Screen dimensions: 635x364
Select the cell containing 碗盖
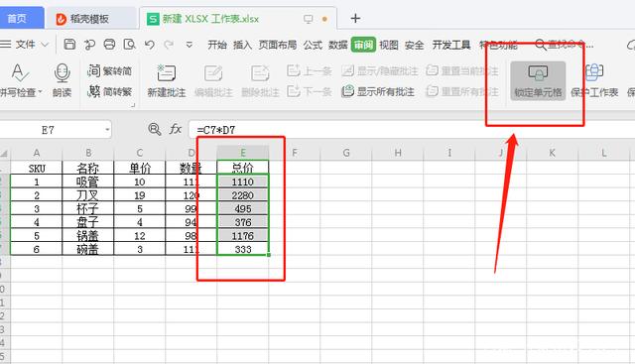click(88, 249)
